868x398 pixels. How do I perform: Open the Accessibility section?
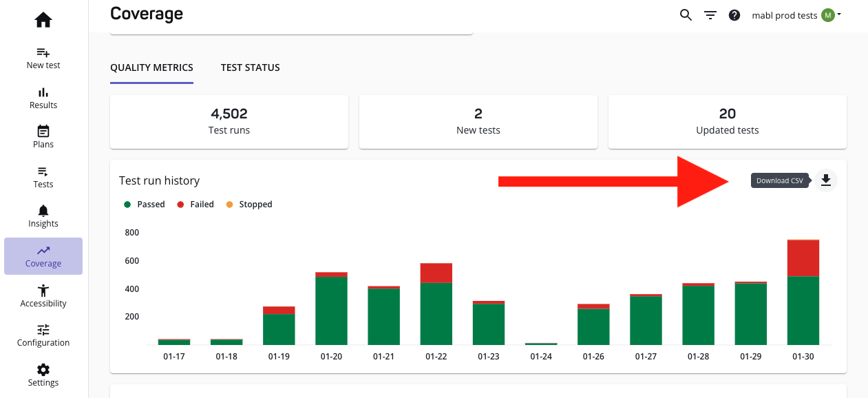43,296
